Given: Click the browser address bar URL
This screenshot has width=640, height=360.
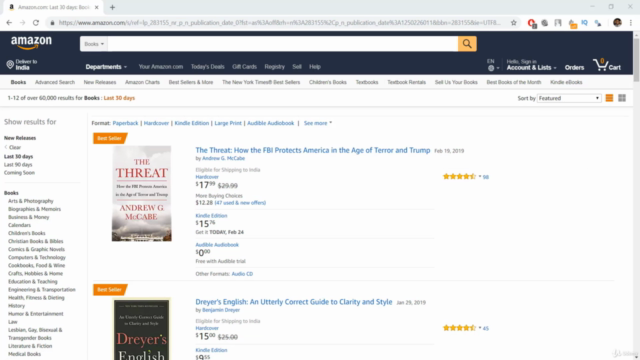Looking at the screenshot, I should 279,23.
